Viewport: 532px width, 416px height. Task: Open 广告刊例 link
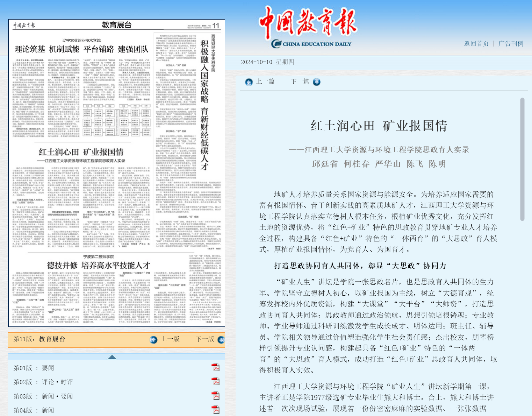pos(511,44)
